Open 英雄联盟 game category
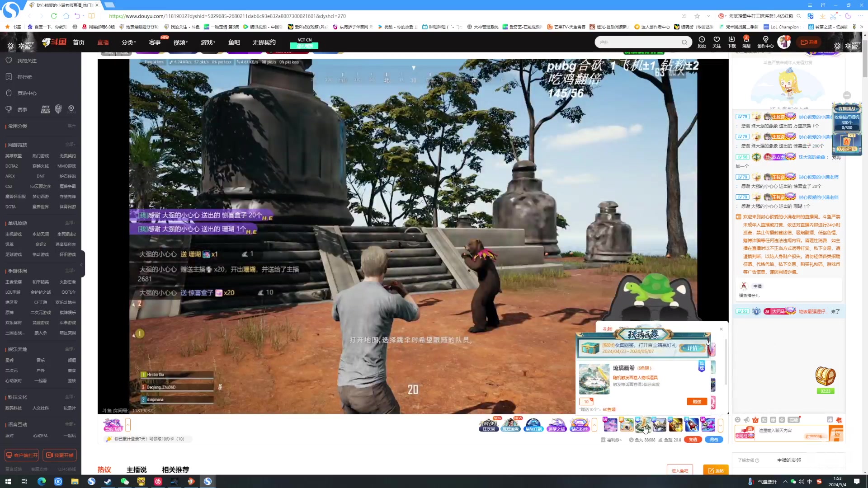 (x=14, y=156)
